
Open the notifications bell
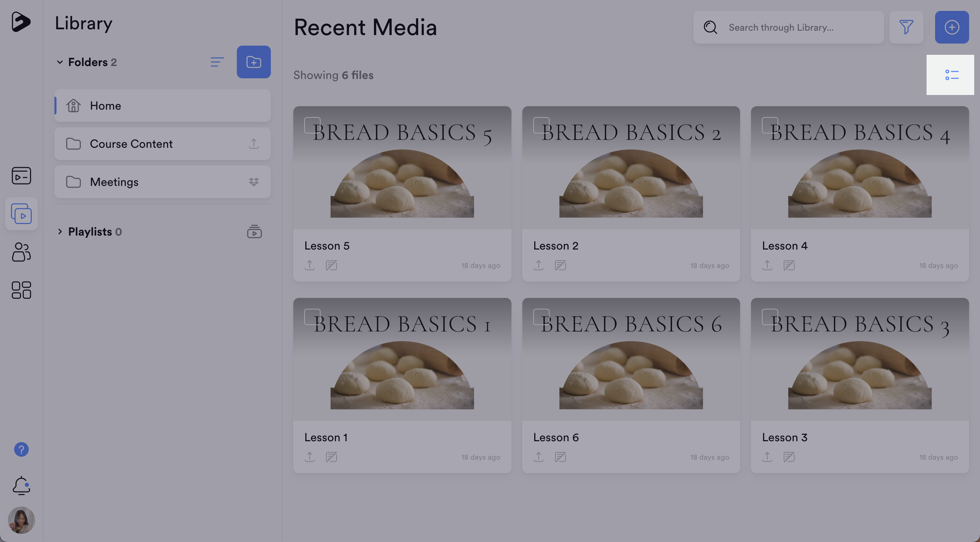tap(21, 485)
